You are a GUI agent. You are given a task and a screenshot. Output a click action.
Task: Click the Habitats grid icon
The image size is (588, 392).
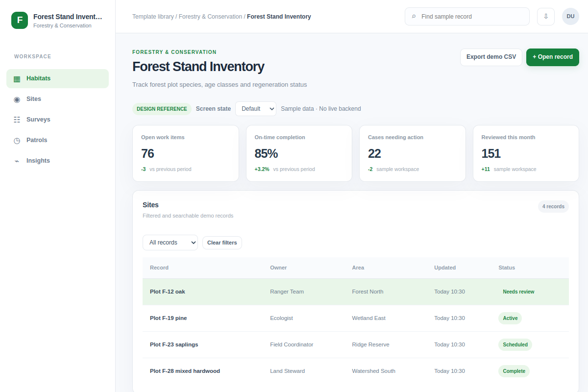click(17, 78)
